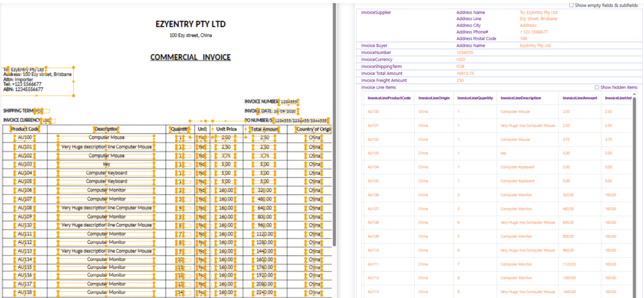Select AU100 in the extracted line items table
This screenshot has width=644, height=298.
pyautogui.click(x=373, y=112)
